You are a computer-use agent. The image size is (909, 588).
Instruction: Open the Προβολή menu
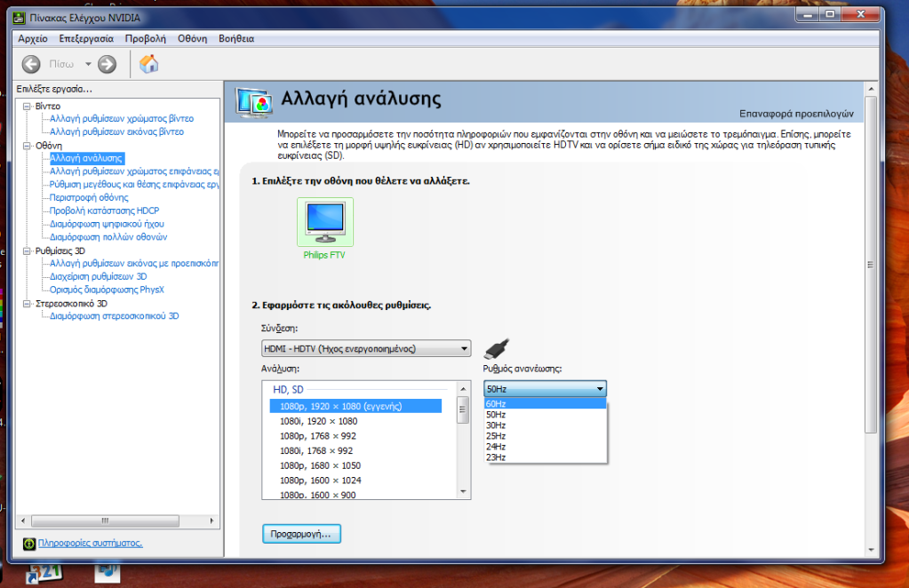click(146, 39)
